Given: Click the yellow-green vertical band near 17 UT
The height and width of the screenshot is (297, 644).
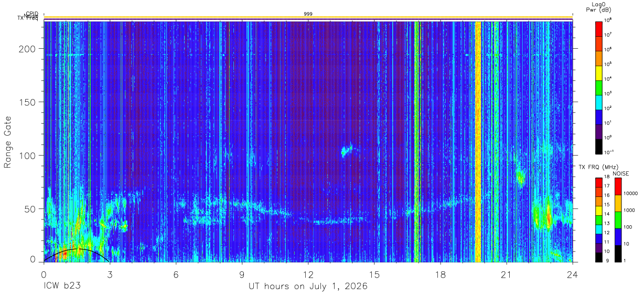Looking at the screenshot, I should click(x=416, y=141).
